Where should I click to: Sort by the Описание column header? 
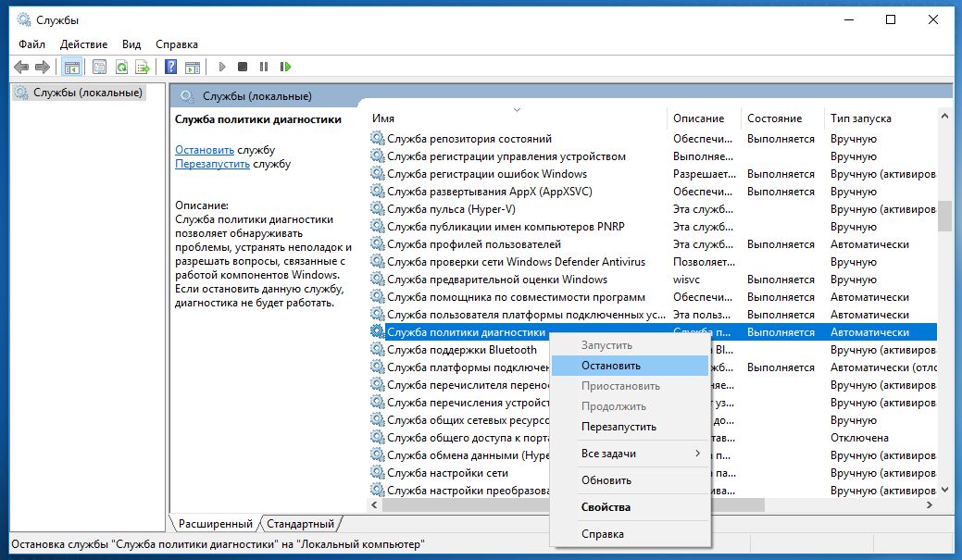coord(705,118)
